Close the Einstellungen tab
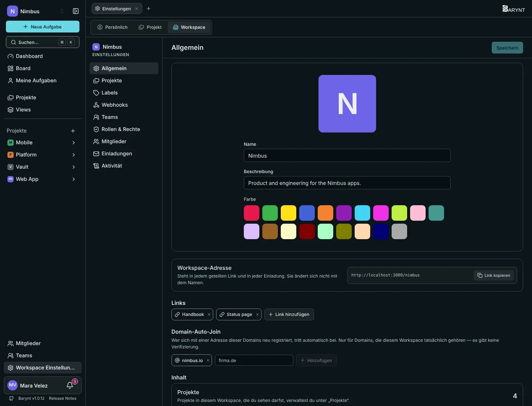 tap(136, 8)
